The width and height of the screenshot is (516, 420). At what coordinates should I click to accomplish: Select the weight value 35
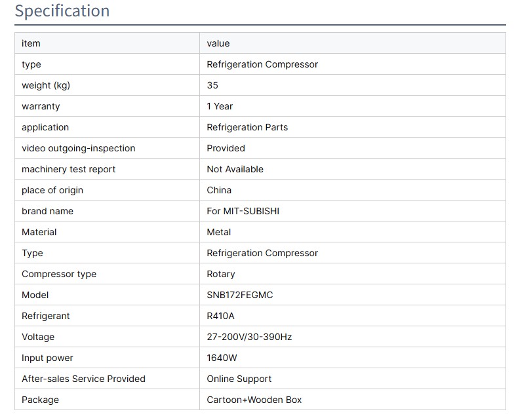pos(212,85)
